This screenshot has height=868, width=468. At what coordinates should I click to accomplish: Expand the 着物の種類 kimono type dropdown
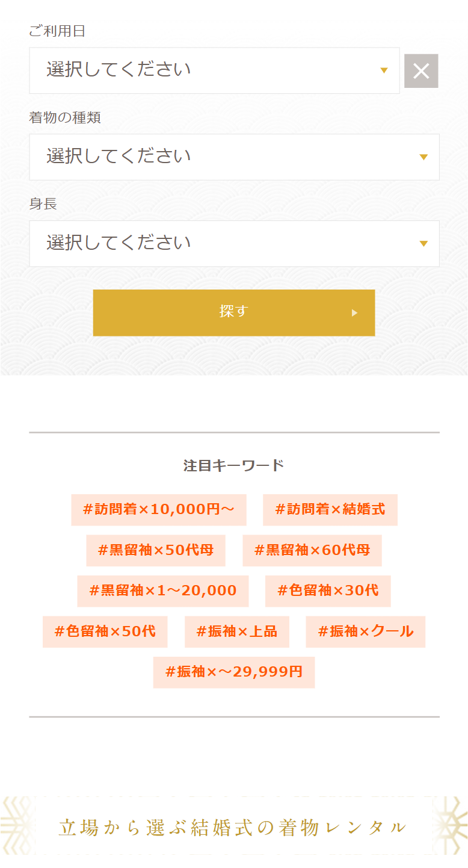point(234,157)
